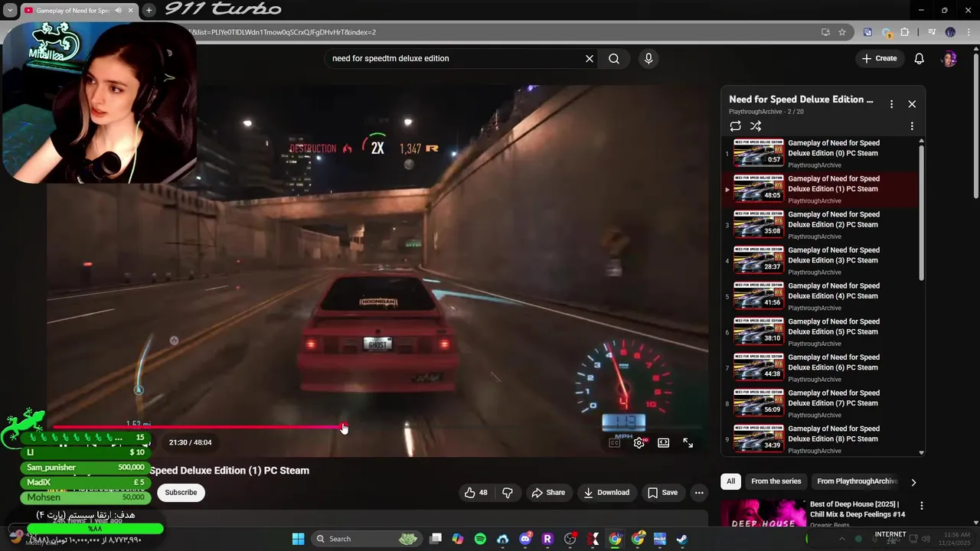Start voice search with microphone icon

(x=648, y=59)
